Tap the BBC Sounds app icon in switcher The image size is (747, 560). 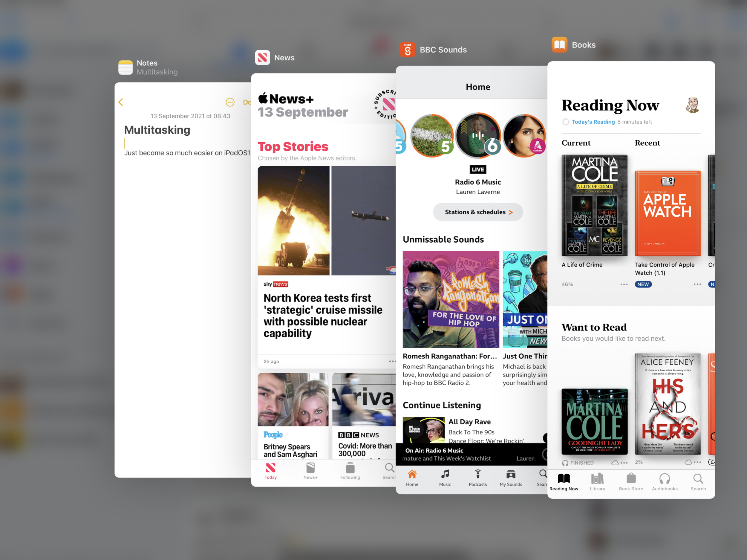point(408,50)
